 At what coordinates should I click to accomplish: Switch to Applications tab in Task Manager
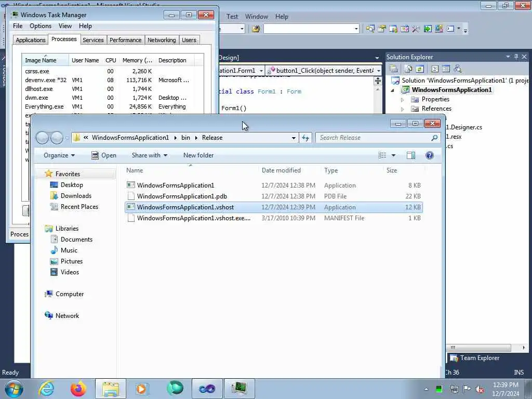31,40
